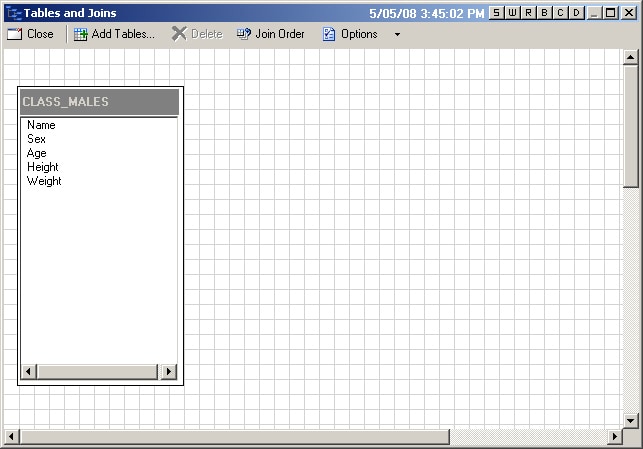The width and height of the screenshot is (643, 449).
Task: Select the Height column in CLASS_MALES
Action: pos(43,168)
